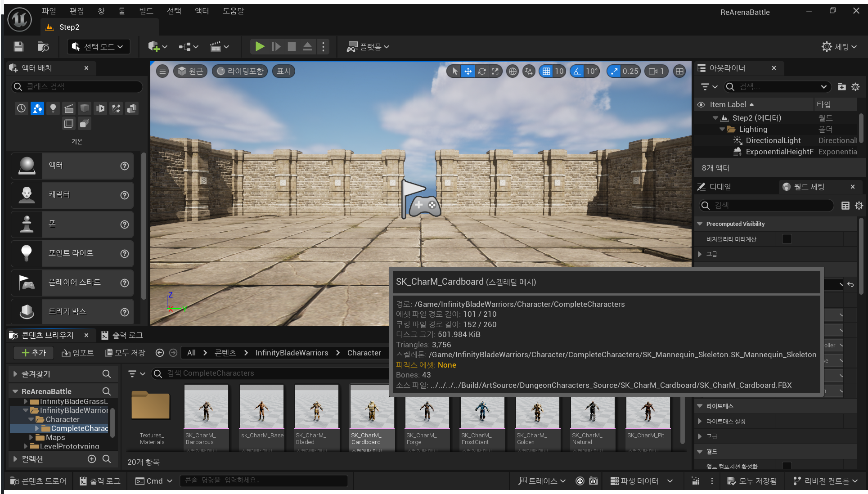This screenshot has width=868, height=494.
Task: Open the 편집 menu
Action: point(77,11)
